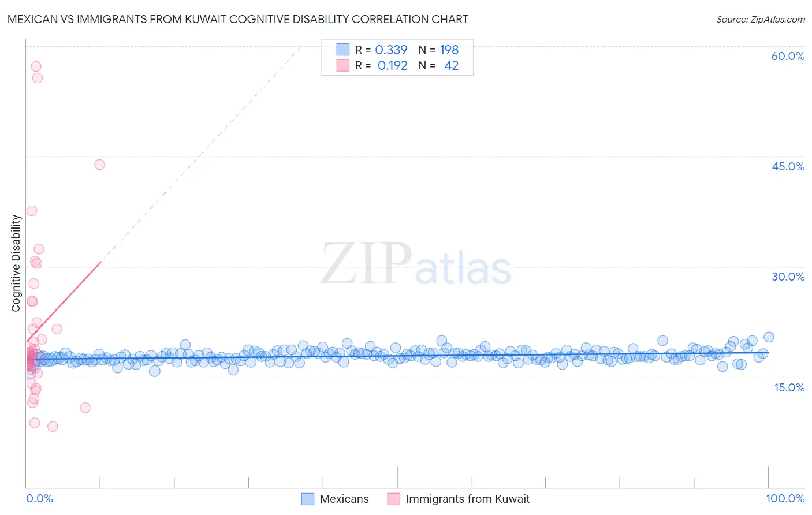Click the Cognitive Disability y-axis label
The width and height of the screenshot is (812, 515).
[x=16, y=263]
